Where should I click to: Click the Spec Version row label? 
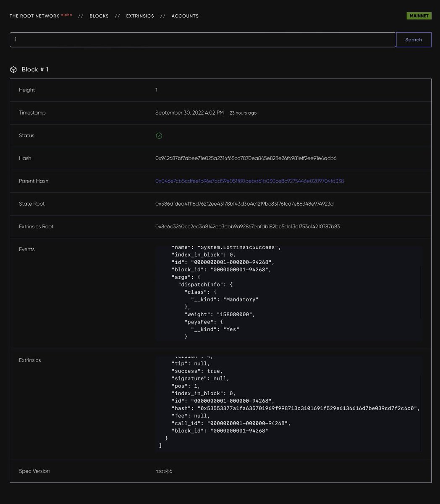34,471
